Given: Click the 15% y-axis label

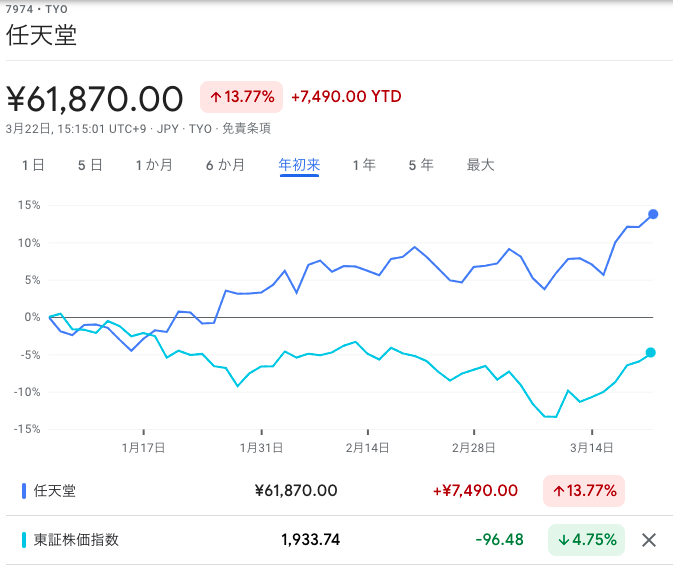Looking at the screenshot, I should (29, 205).
